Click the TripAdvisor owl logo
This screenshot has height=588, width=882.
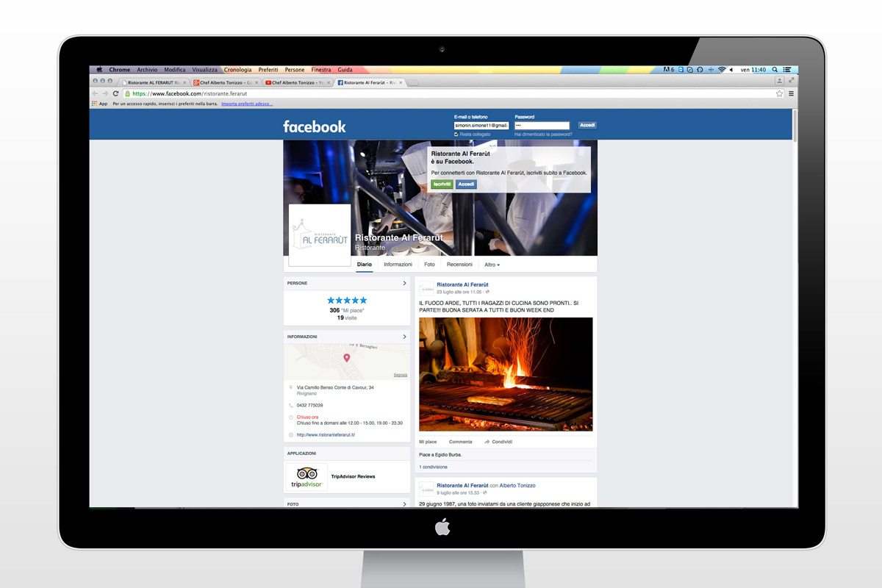(x=306, y=473)
